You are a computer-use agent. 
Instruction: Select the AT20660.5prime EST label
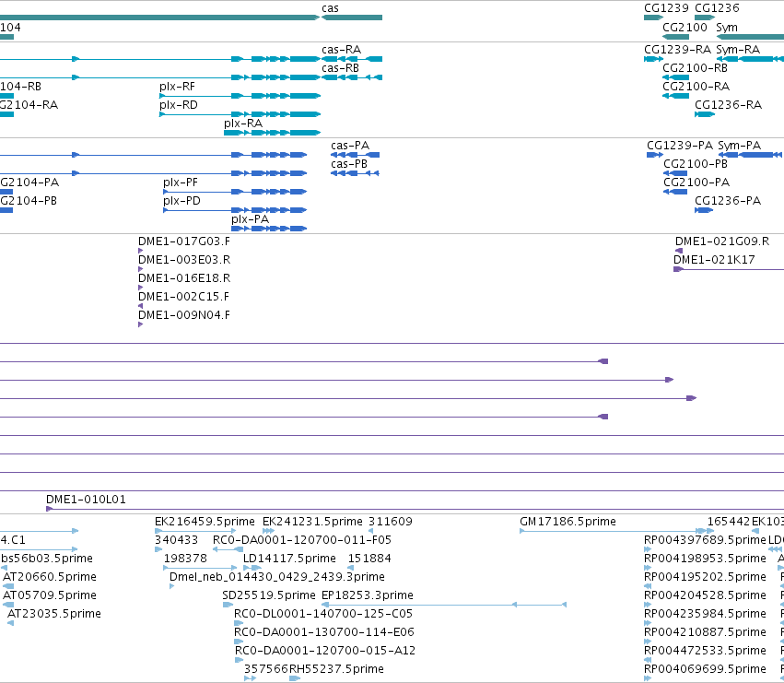pos(50,577)
